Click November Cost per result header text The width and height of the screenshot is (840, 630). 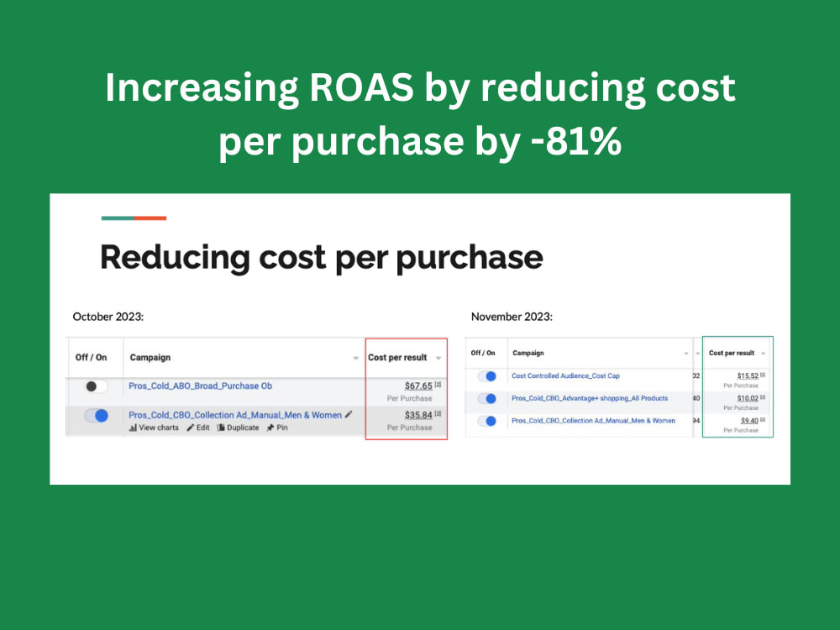click(x=732, y=353)
